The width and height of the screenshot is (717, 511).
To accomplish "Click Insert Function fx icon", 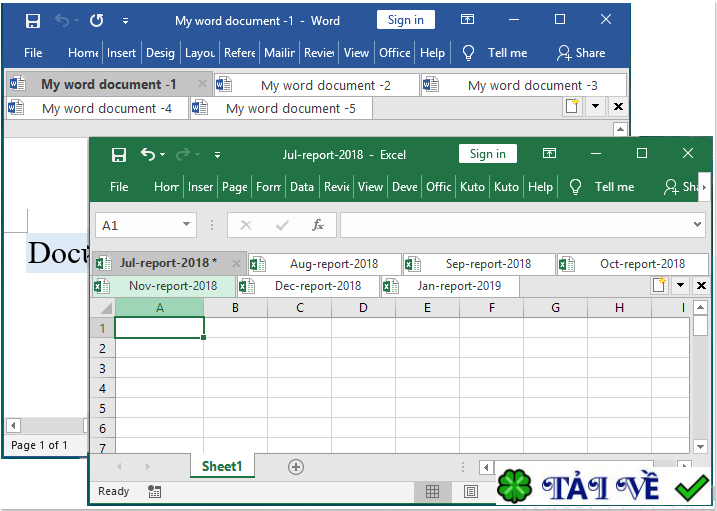I will tap(317, 225).
